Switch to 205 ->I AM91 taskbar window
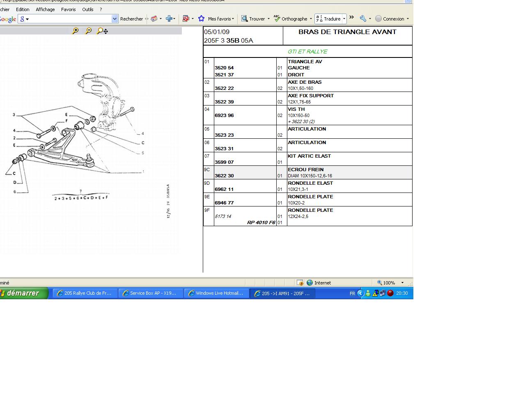Image resolution: width=532 pixels, height=399 pixels. 282,293
